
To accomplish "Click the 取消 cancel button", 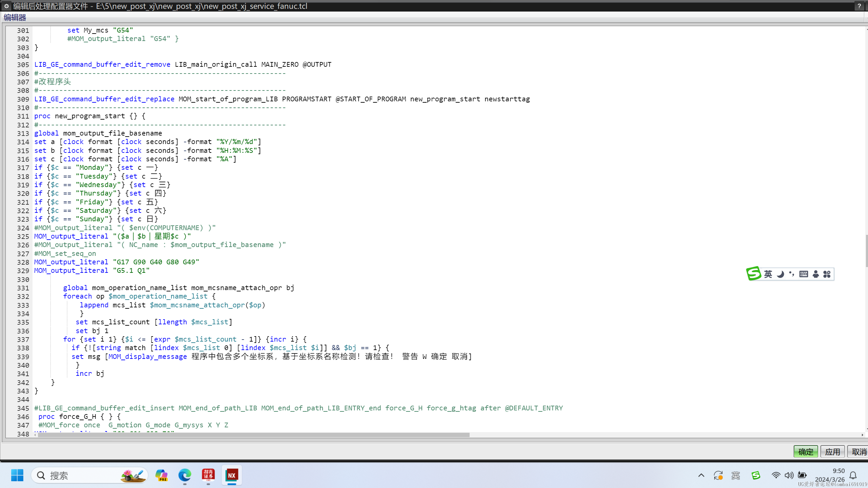I will [859, 452].
